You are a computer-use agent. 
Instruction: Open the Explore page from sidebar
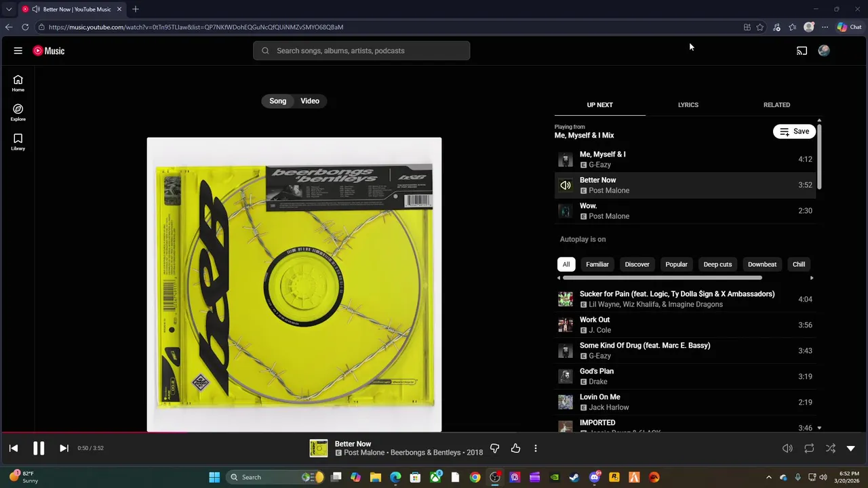point(18,113)
